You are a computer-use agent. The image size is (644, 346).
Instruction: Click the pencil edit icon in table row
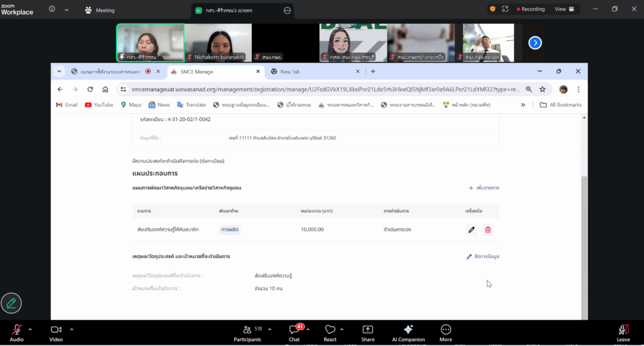(x=472, y=230)
